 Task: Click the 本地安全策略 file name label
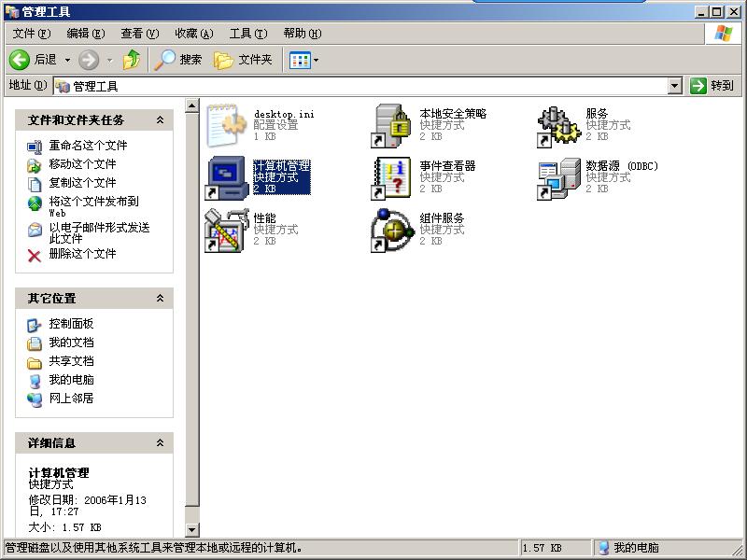pyautogui.click(x=453, y=113)
